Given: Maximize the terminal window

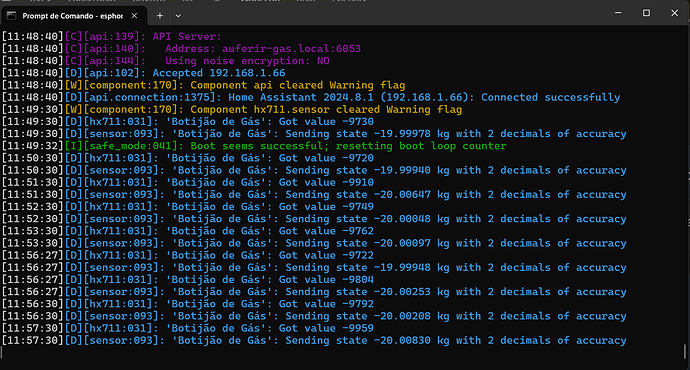Looking at the screenshot, I should 646,13.
